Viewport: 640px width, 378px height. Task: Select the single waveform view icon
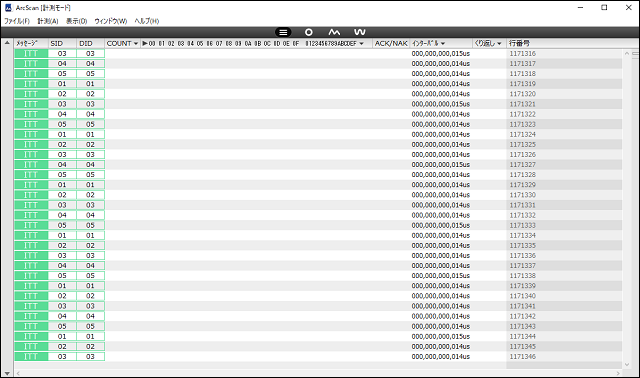[x=334, y=32]
